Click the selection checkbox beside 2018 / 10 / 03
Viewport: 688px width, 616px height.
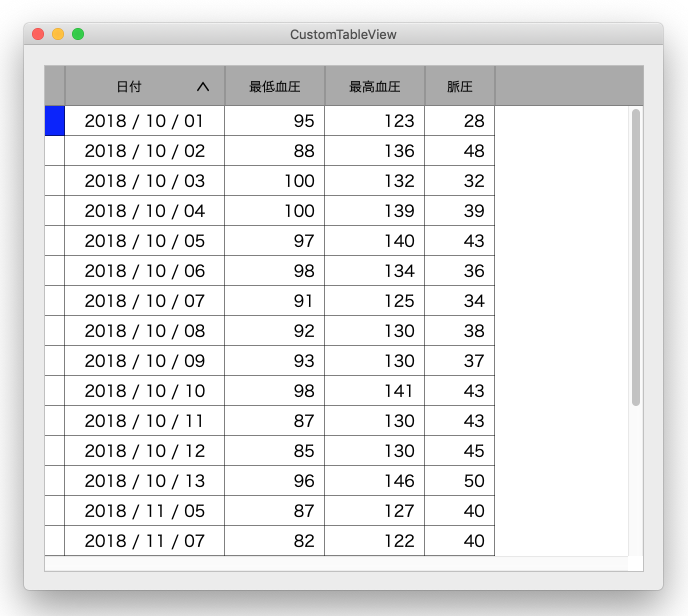pos(54,181)
